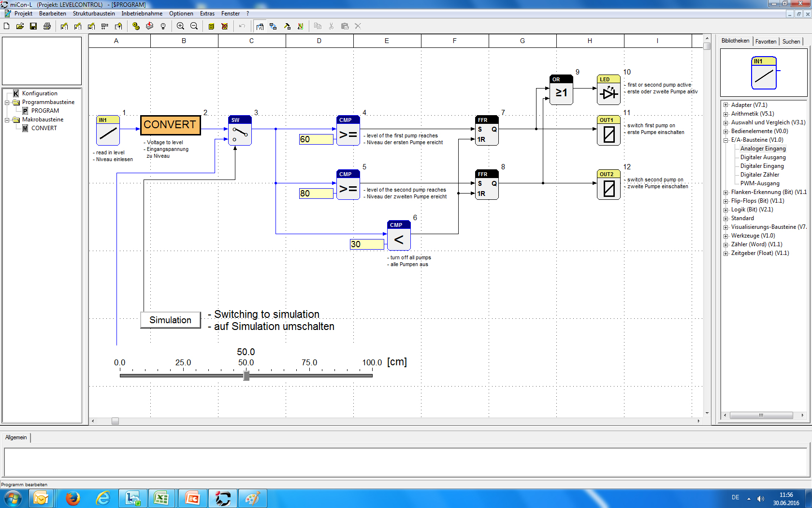Click the print icon in toolbar
This screenshot has height=508, width=812.
pyautogui.click(x=47, y=26)
